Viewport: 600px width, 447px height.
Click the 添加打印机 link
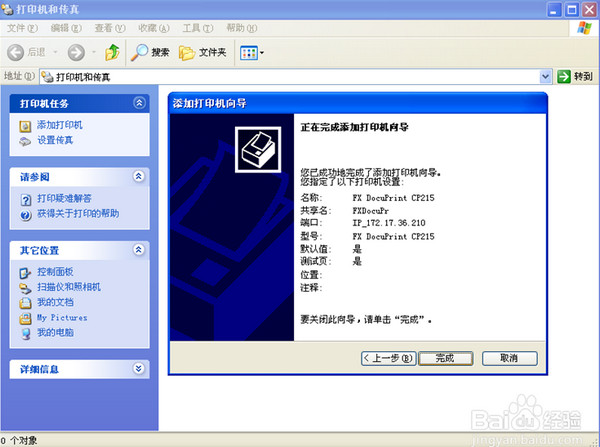pos(60,125)
